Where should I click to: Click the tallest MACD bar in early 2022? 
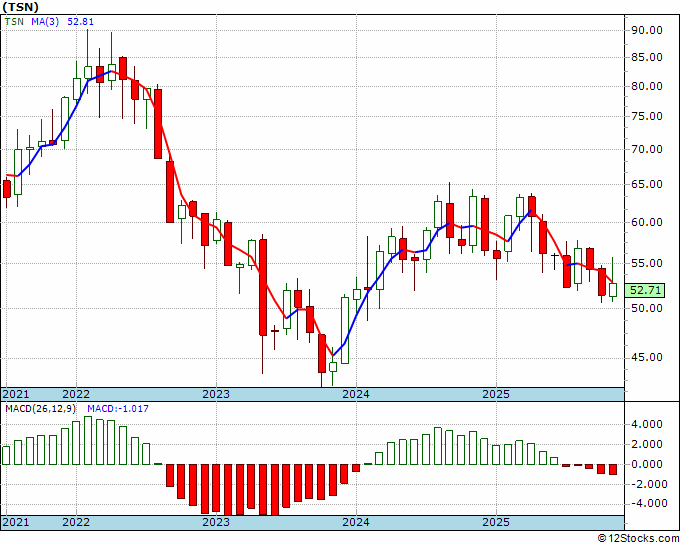(x=88, y=441)
